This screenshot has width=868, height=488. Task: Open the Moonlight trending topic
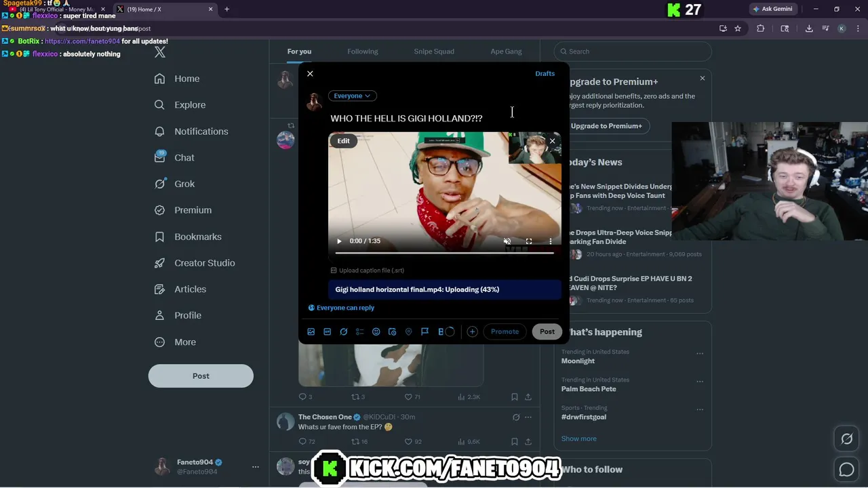click(578, 361)
